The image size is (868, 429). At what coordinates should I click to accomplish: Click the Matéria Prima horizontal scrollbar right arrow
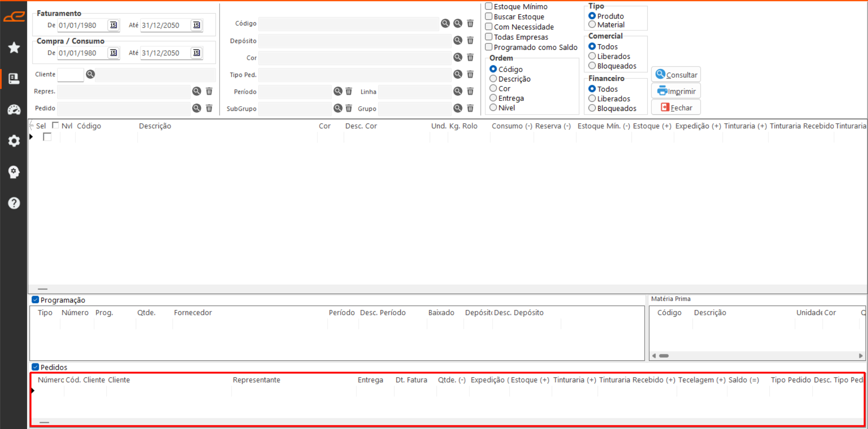[860, 356]
